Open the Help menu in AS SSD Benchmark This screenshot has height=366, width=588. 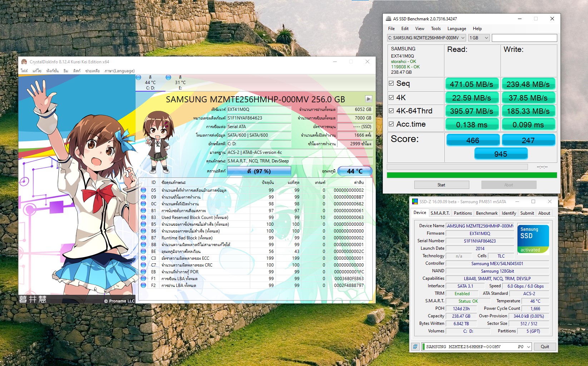tap(477, 29)
